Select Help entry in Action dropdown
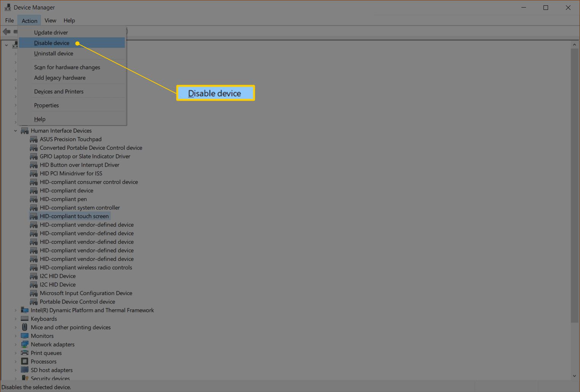This screenshot has width=580, height=392. click(x=72, y=119)
